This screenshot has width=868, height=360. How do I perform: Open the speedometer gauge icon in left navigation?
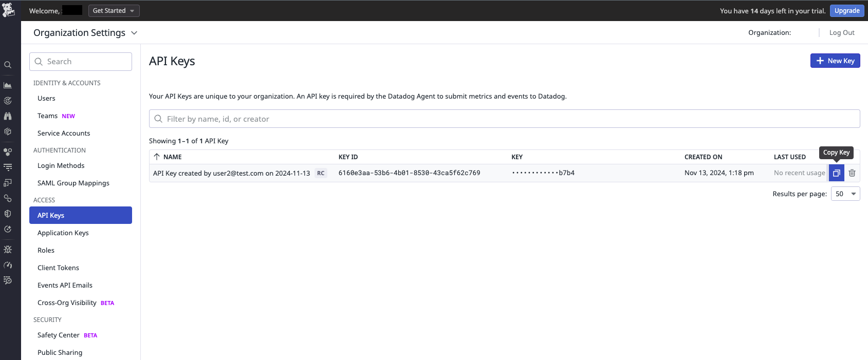point(8,265)
